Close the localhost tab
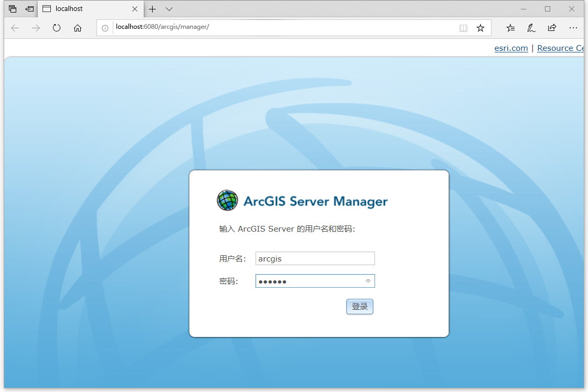The height and width of the screenshot is (392, 588). click(x=135, y=9)
